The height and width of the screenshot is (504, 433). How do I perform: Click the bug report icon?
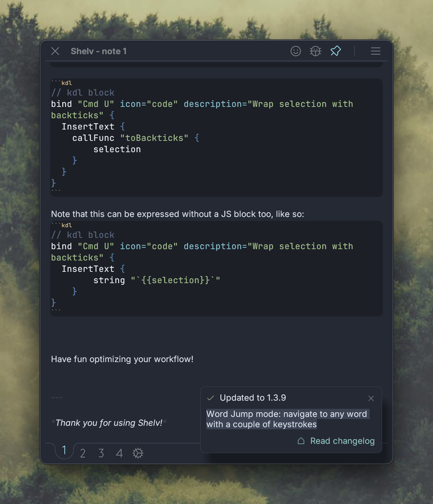click(315, 51)
